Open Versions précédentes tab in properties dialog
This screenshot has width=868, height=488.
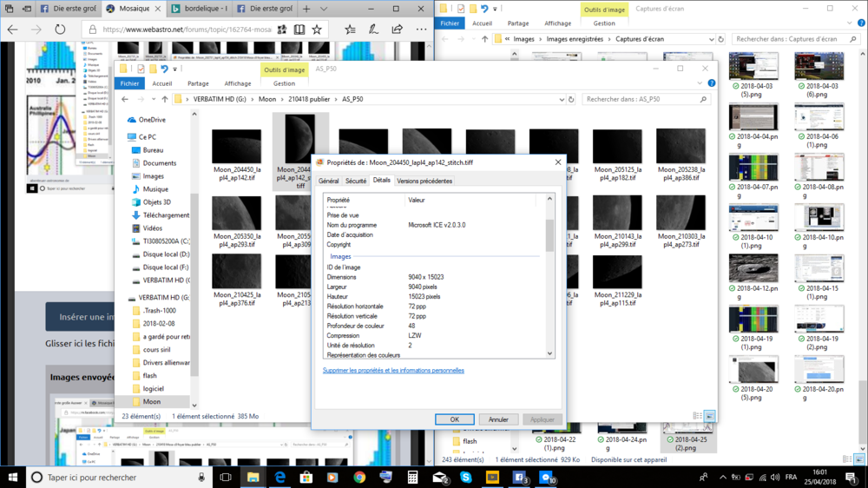[x=424, y=181]
